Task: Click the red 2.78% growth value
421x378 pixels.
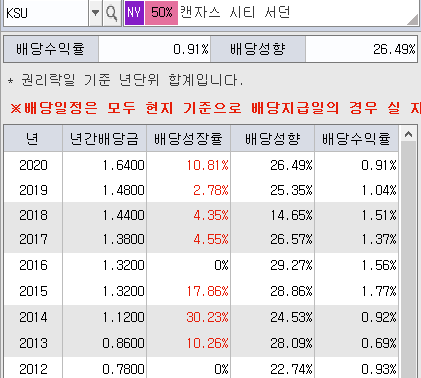Action: (x=211, y=190)
